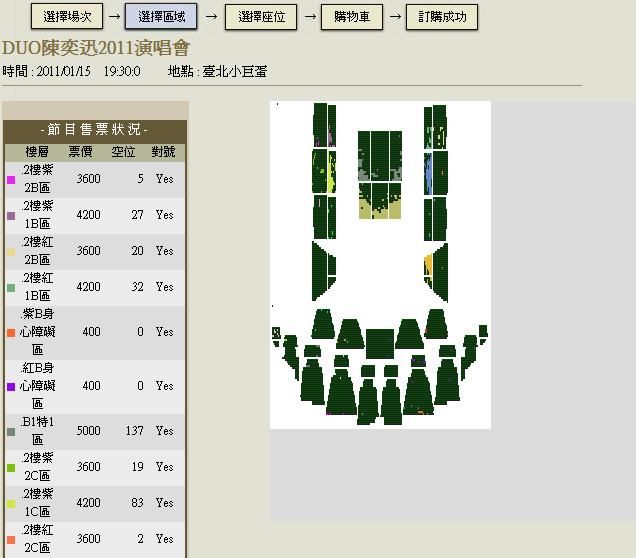Image resolution: width=636 pixels, height=558 pixels.
Task: Click the center square floor block on seat map
Action: pyautogui.click(x=380, y=344)
